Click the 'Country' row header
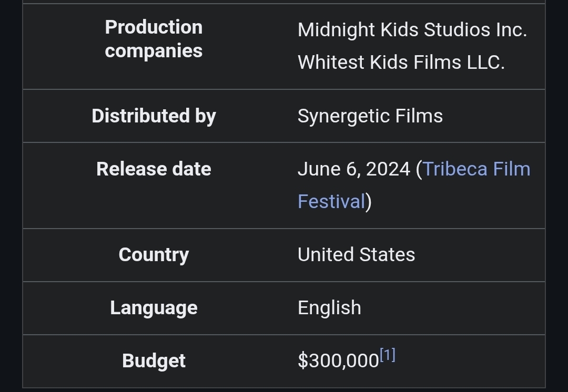This screenshot has width=568, height=392. click(154, 255)
